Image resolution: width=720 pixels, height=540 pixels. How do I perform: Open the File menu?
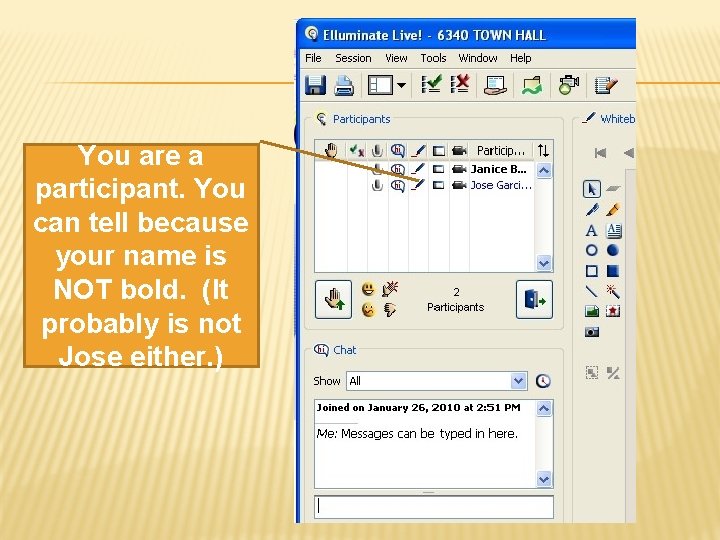click(313, 58)
